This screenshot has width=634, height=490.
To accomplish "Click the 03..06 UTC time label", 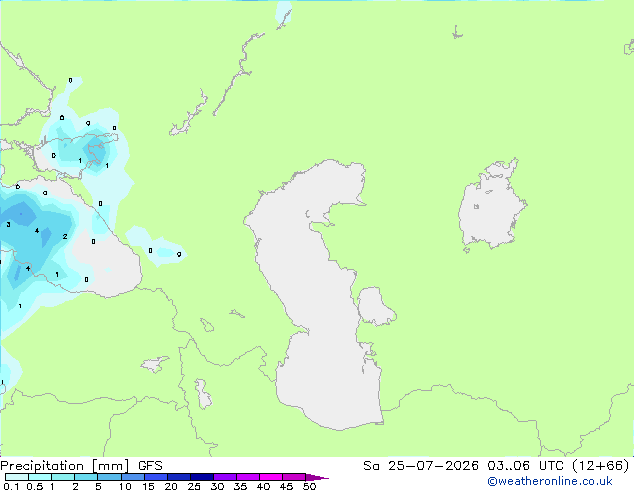I will [x=525, y=466].
